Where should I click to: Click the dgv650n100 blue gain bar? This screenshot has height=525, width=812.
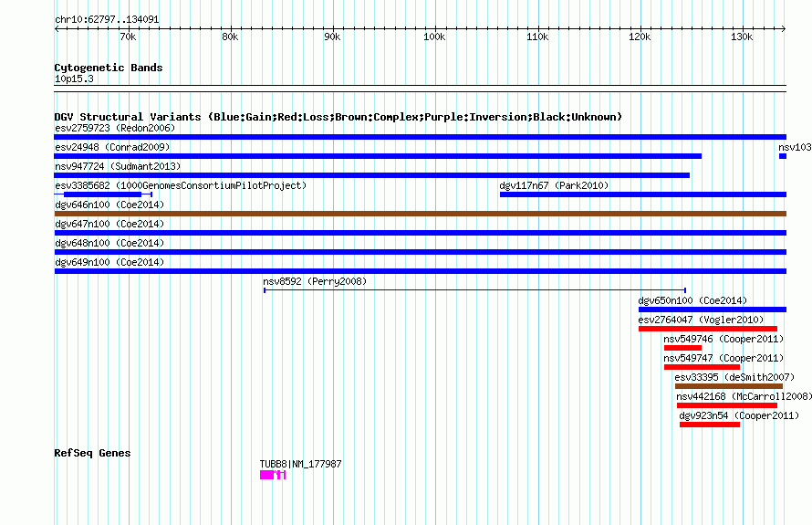pos(712,310)
